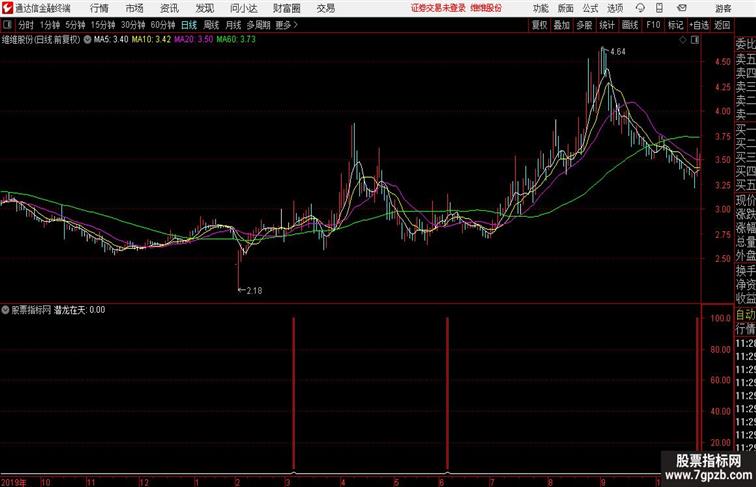The image size is (756, 487).
Task: Switch to the 60分钟 period tab
Action: coord(163,25)
